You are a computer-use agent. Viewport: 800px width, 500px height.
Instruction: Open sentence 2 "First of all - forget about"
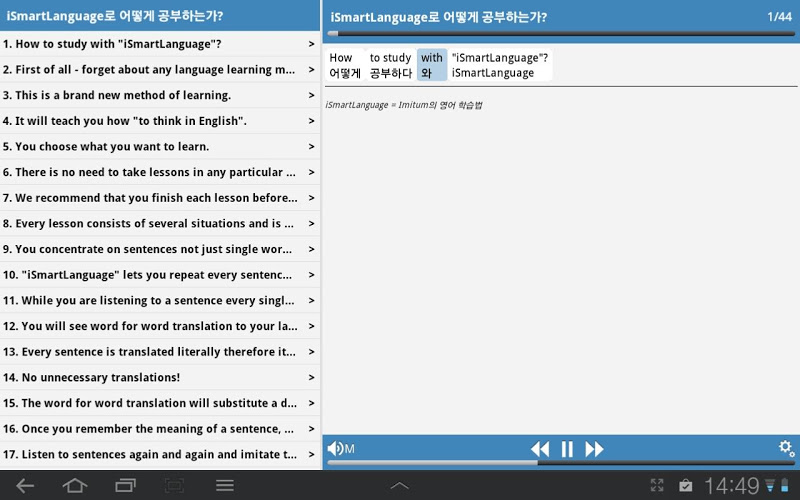click(x=160, y=69)
